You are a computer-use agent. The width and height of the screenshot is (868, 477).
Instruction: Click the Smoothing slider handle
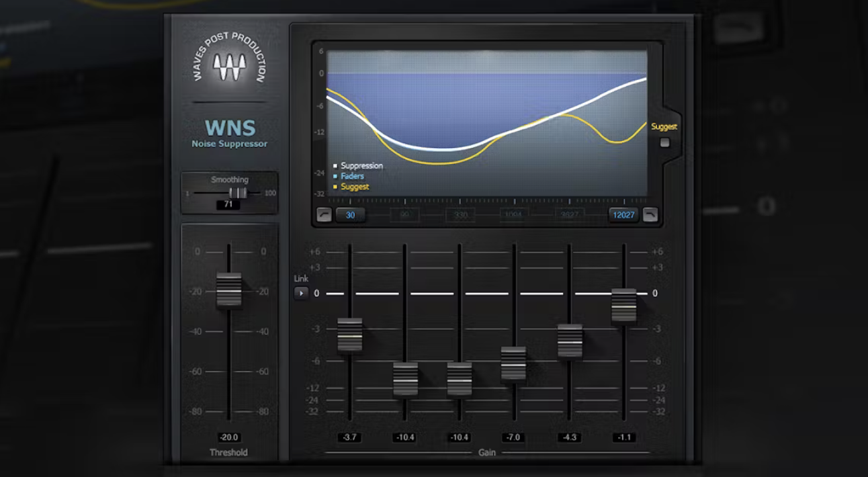[x=238, y=193]
